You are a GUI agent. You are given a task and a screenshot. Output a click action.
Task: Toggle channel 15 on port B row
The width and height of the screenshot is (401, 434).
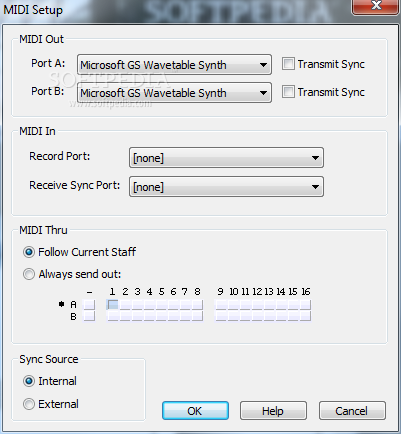coord(293,316)
